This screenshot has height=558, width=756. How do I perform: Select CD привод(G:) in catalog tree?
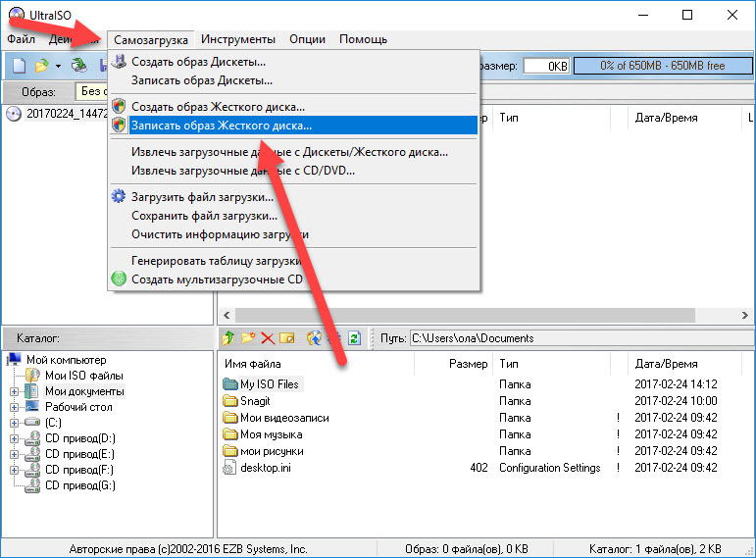80,485
